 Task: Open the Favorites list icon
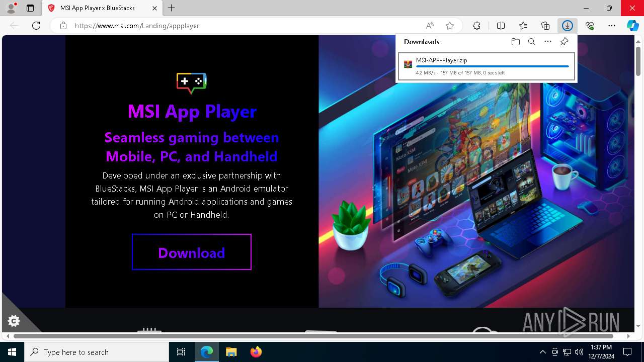click(x=523, y=26)
